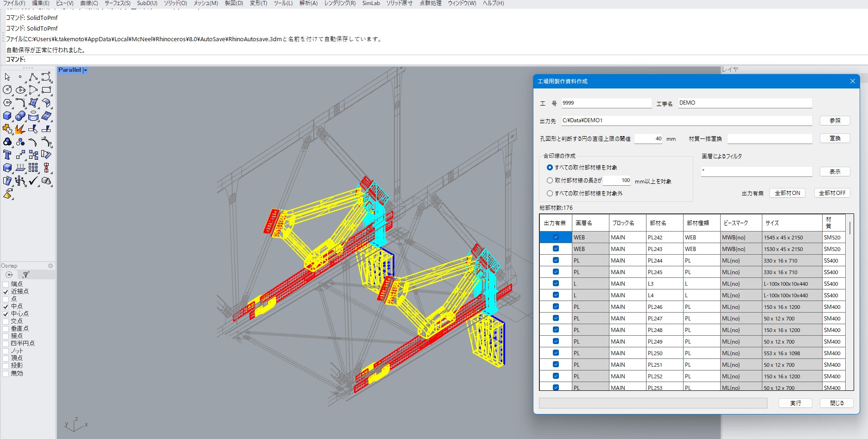Choose the rectangular Array tool
Viewport: 868px width, 439px height.
[33, 168]
